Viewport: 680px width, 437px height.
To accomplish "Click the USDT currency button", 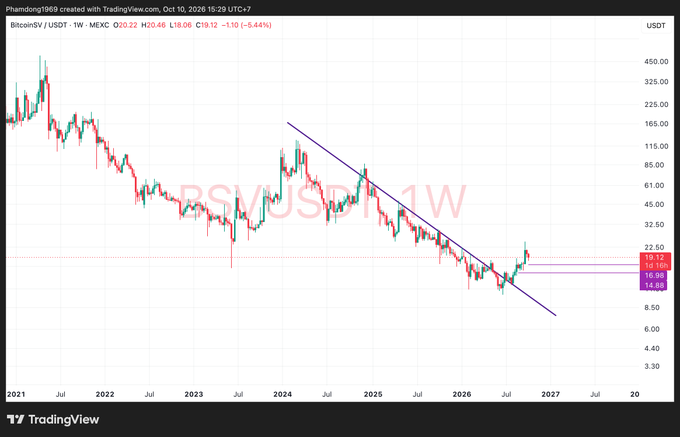I will point(656,26).
